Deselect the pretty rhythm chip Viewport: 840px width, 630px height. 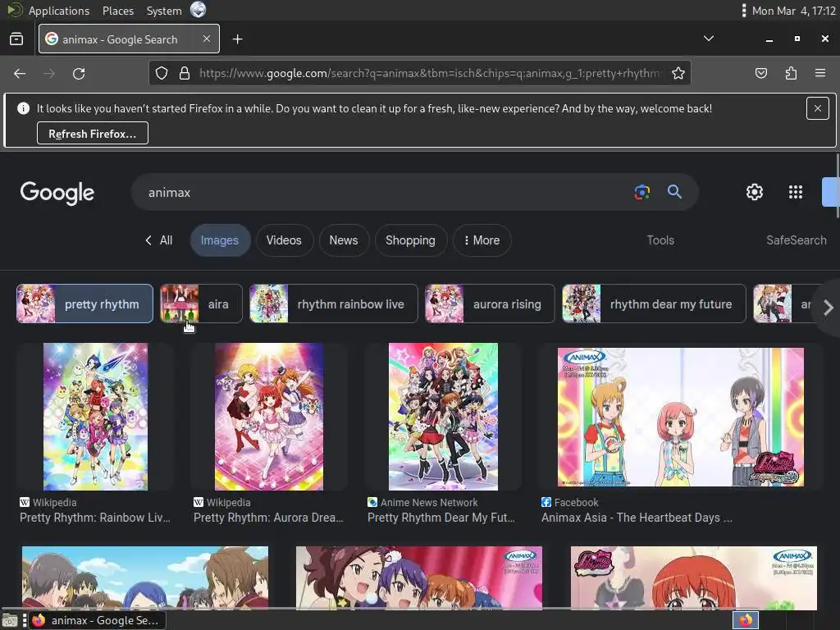[x=84, y=304]
